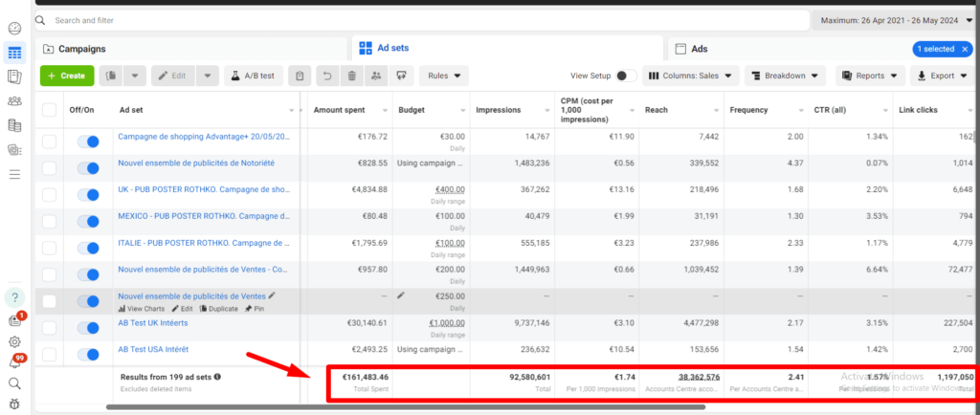Click the horizontal scrollbar under the table
Screen dimensions: 980x415
pyautogui.click(x=406, y=407)
